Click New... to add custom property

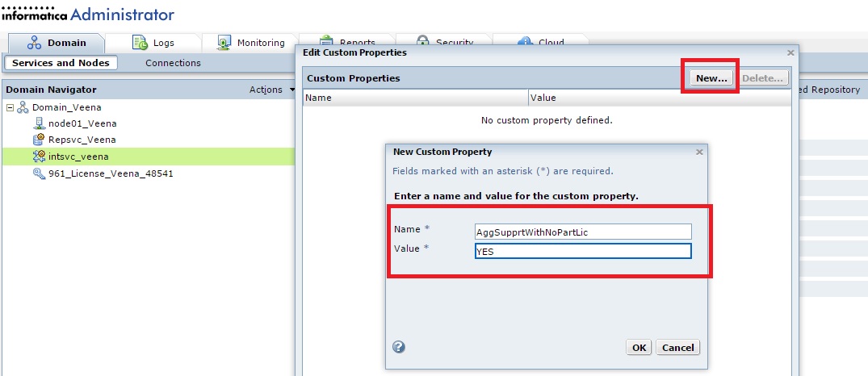coord(711,78)
